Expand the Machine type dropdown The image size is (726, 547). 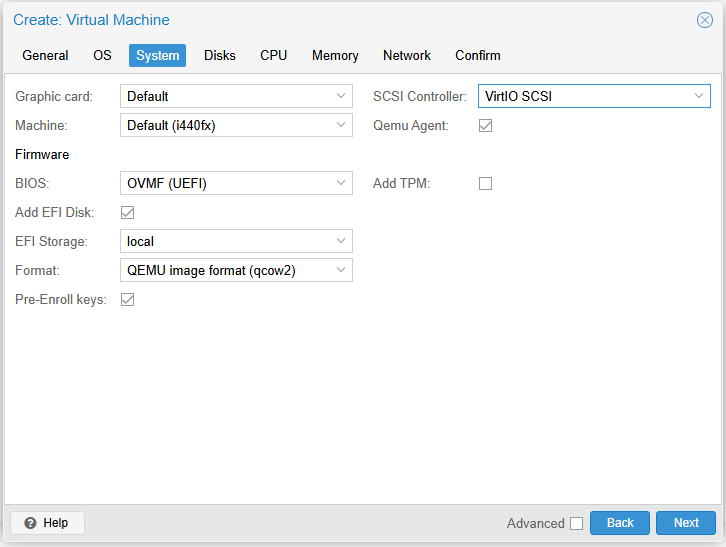pos(236,125)
